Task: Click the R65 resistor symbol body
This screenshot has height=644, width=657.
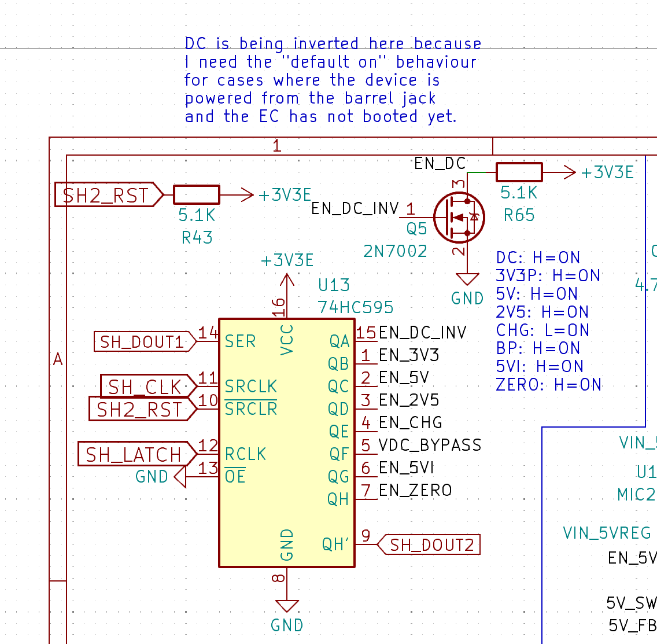Action: point(519,172)
